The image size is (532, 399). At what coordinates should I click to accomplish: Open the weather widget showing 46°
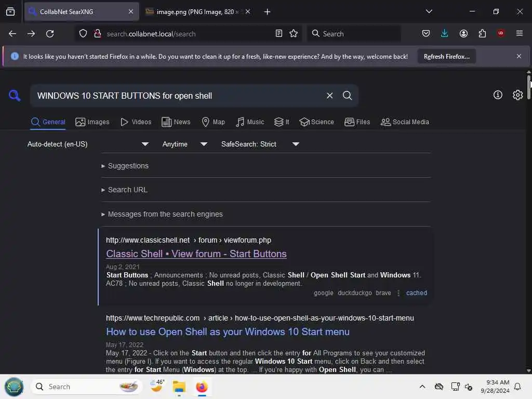(157, 386)
